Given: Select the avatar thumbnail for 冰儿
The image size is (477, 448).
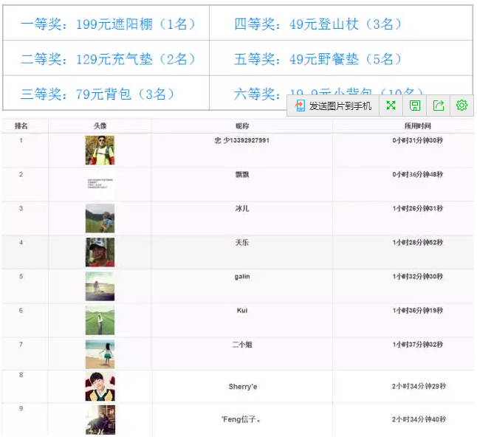Looking at the screenshot, I should tap(100, 218).
